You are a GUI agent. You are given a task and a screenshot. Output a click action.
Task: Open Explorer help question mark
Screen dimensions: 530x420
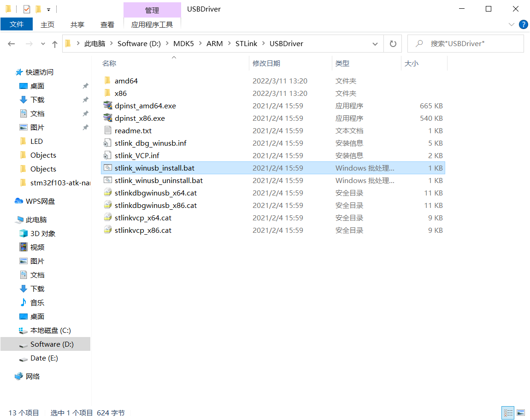523,24
